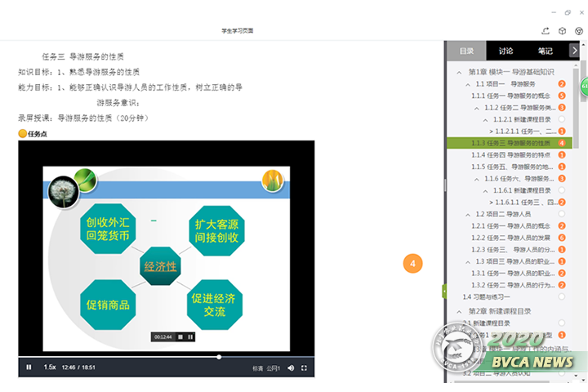Collapse 第1章 模块一 导游基础知识 chapter
Screen dimensions: 588x392
coord(460,72)
